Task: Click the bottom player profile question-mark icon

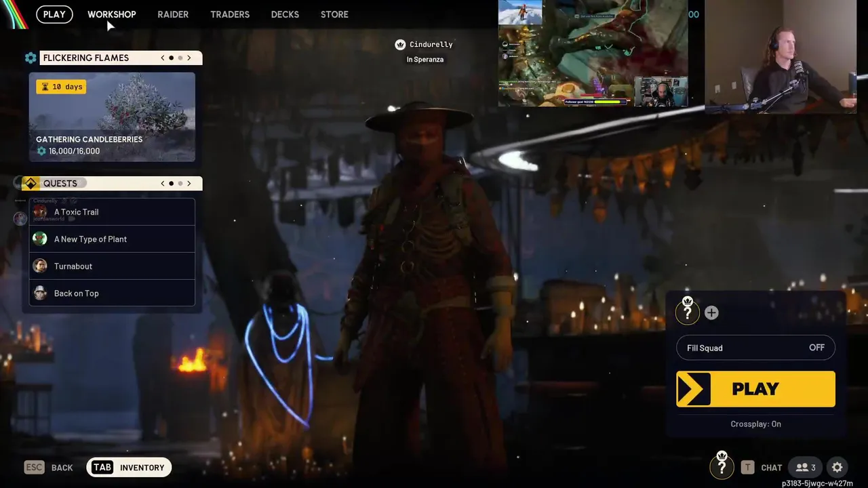Action: point(722,466)
